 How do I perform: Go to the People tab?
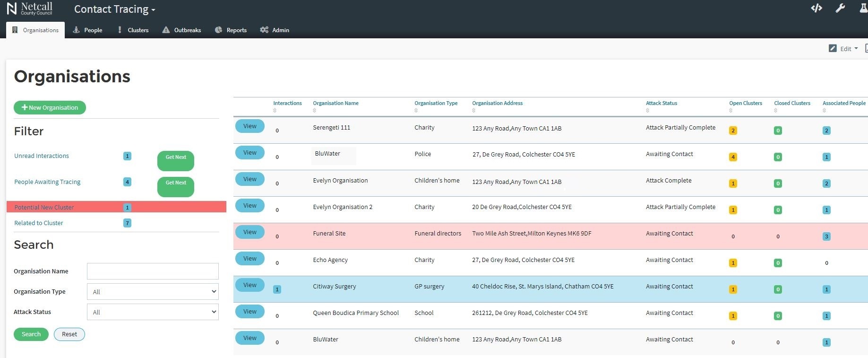click(x=88, y=30)
